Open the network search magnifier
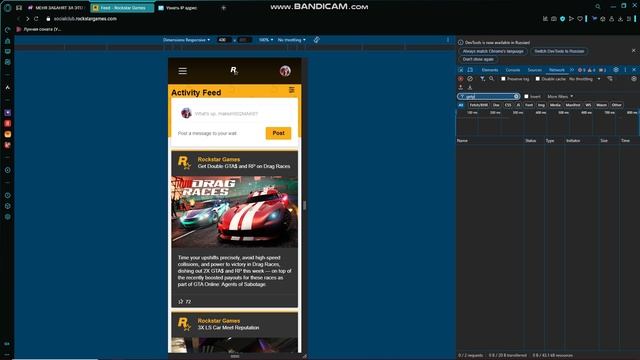The image size is (640, 360). tap(492, 79)
